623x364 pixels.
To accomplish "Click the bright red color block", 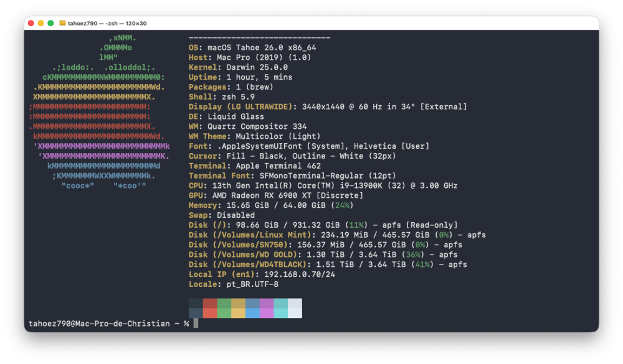I will coord(210,313).
